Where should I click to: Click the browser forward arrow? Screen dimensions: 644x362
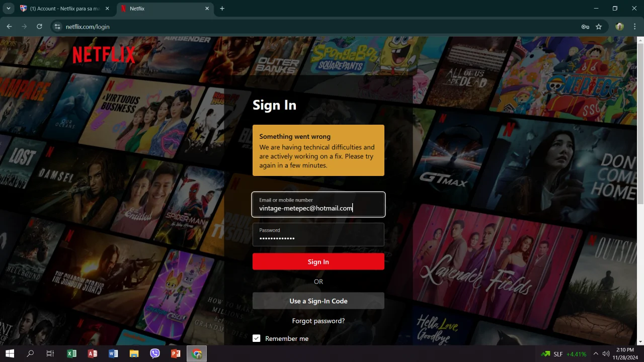point(24,27)
